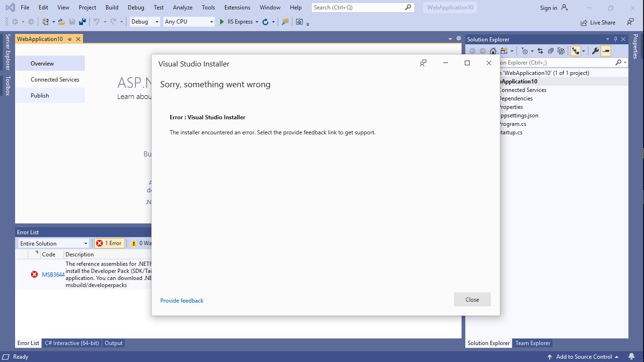Open the Analyze menu

pos(182,8)
